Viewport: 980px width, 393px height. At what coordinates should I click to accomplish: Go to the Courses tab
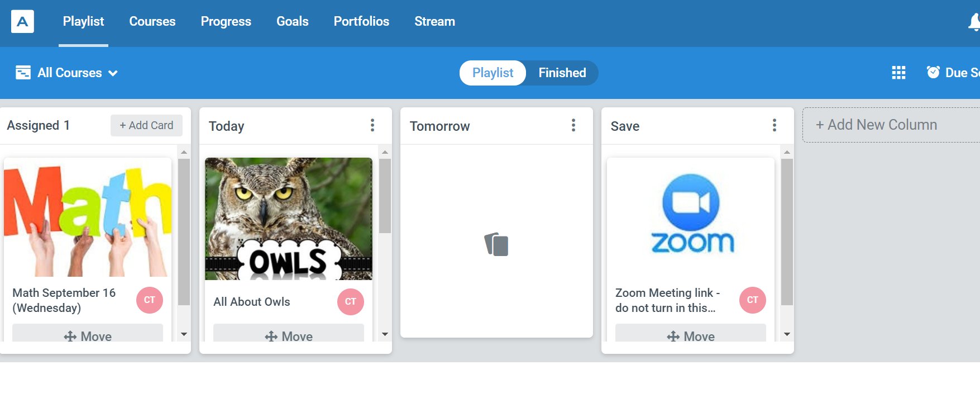tap(152, 22)
